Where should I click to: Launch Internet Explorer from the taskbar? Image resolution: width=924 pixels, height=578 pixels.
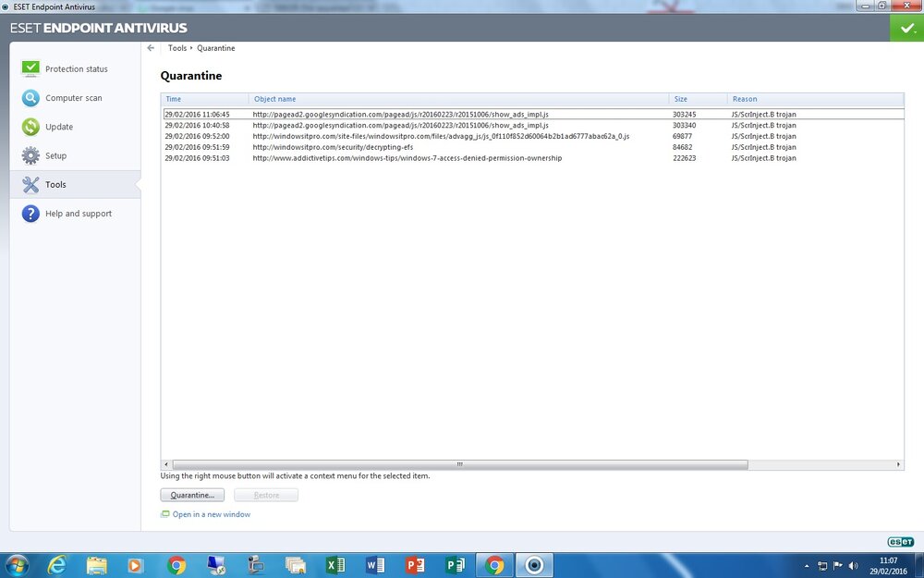[x=56, y=565]
